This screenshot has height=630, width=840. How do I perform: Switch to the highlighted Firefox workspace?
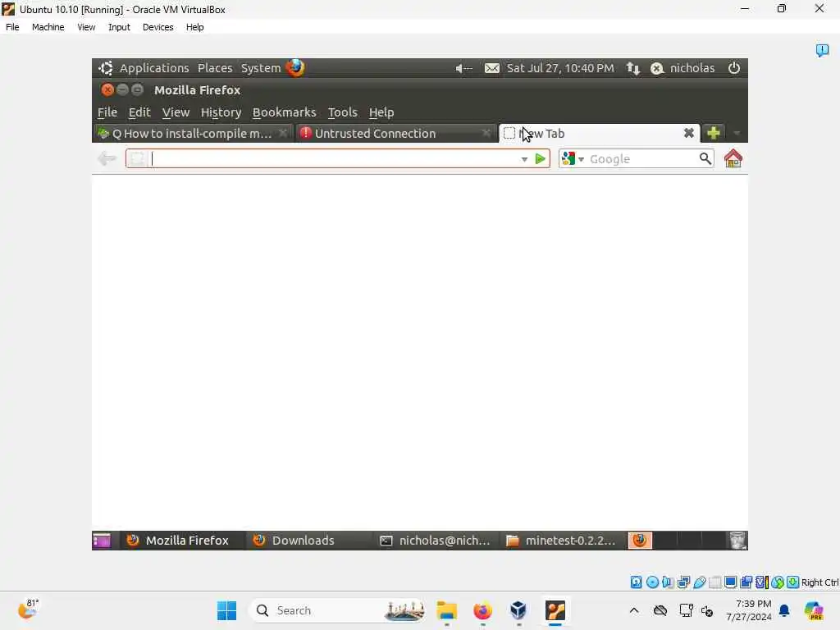point(640,541)
